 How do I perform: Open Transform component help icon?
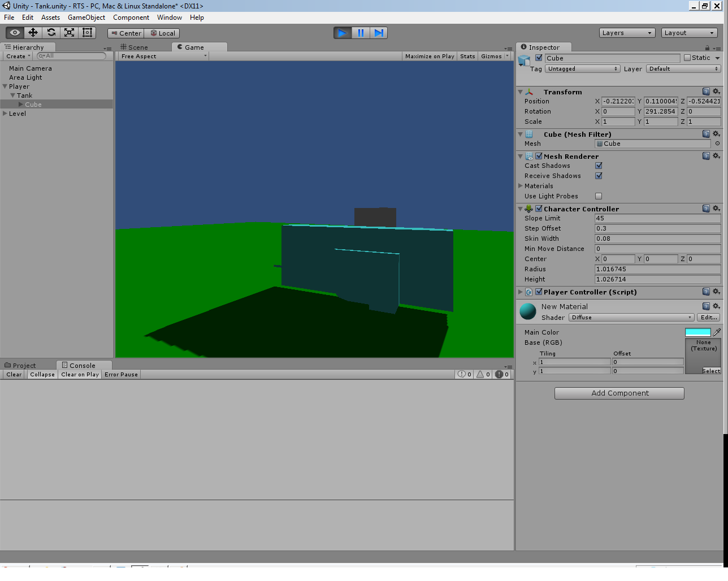coord(706,92)
